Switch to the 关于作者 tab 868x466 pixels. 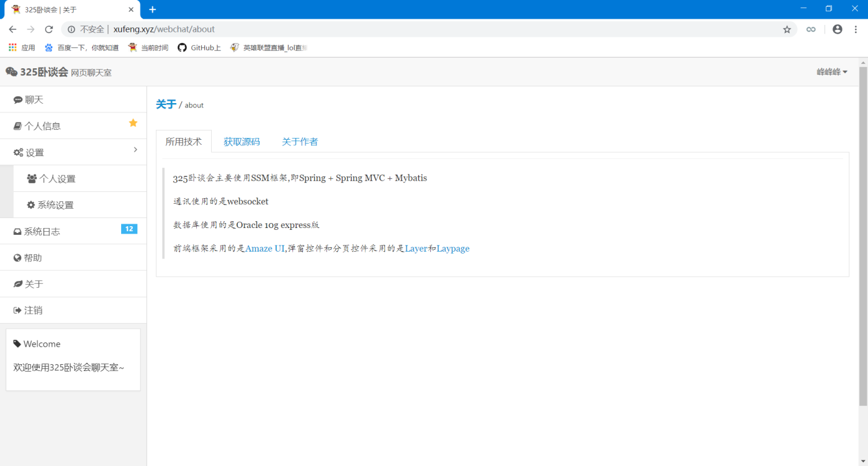coord(300,142)
